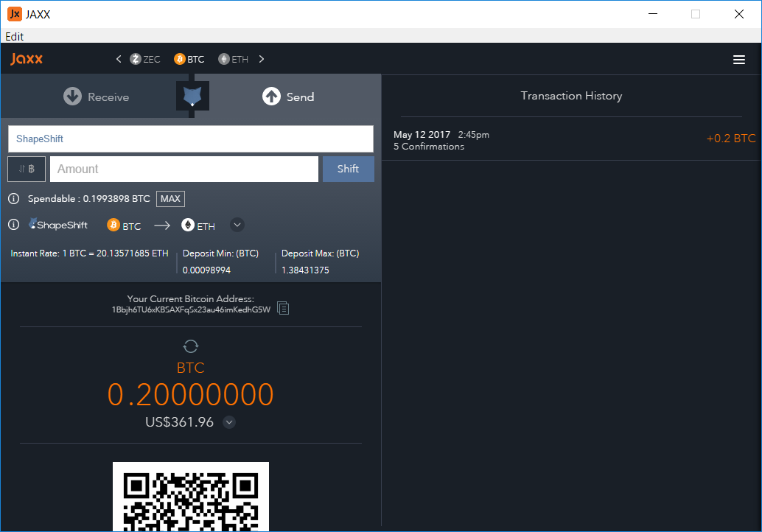The height and width of the screenshot is (532, 762).
Task: Click the MAX button
Action: [x=170, y=199]
